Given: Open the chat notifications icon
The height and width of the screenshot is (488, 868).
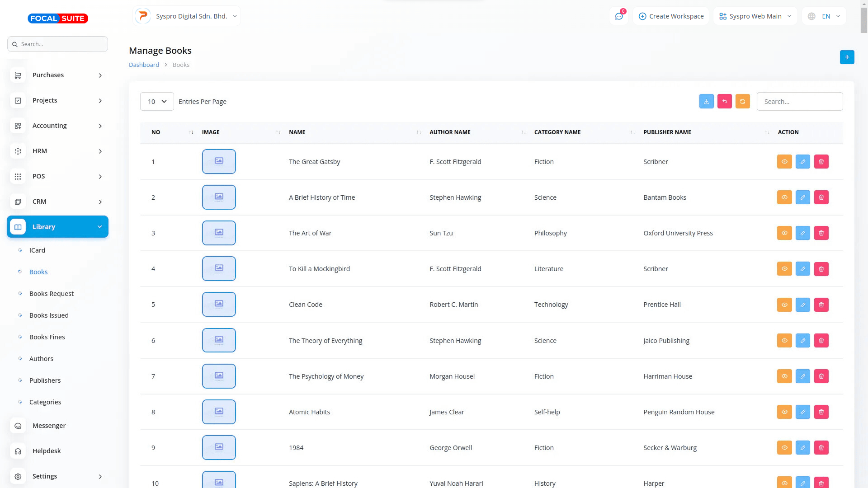Looking at the screenshot, I should pos(619,16).
